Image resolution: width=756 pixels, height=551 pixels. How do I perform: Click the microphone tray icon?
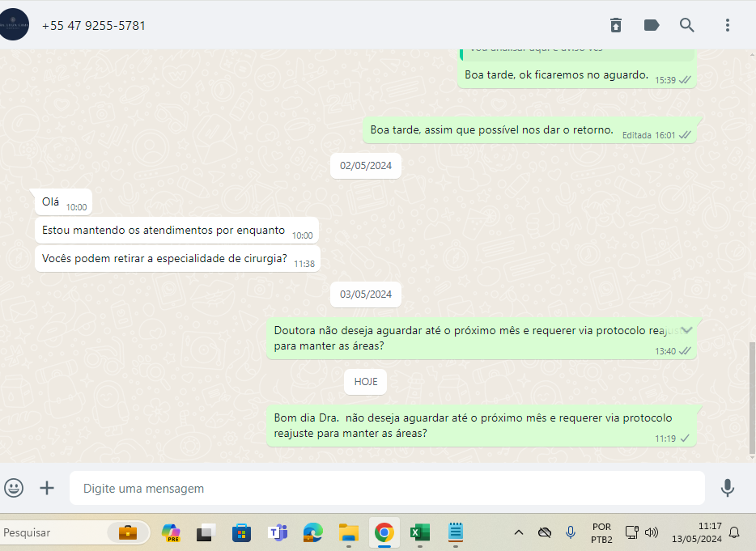571,532
